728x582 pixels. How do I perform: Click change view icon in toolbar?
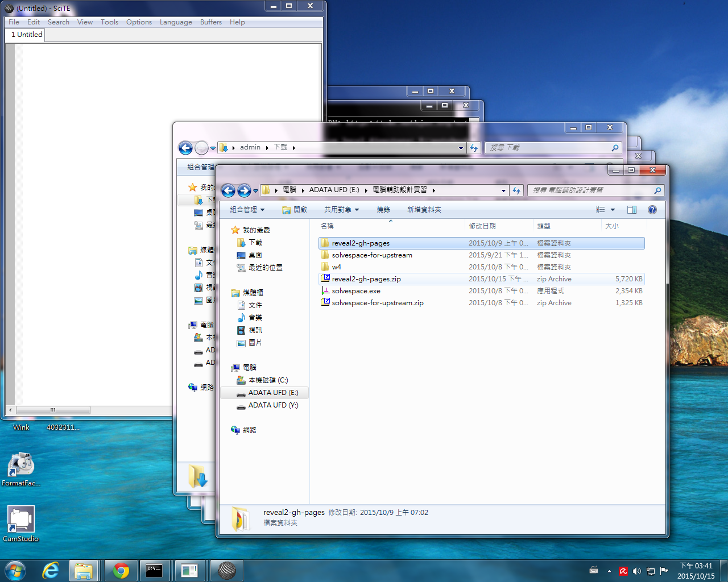pyautogui.click(x=601, y=210)
